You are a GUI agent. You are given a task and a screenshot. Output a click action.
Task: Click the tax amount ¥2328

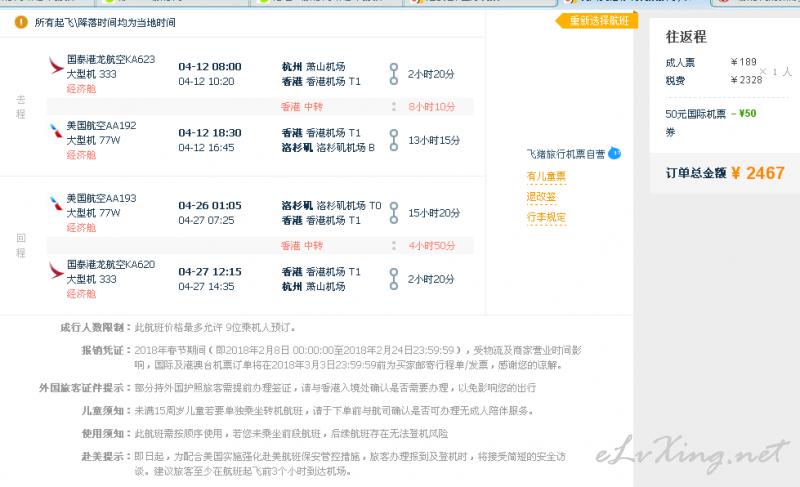(746, 80)
